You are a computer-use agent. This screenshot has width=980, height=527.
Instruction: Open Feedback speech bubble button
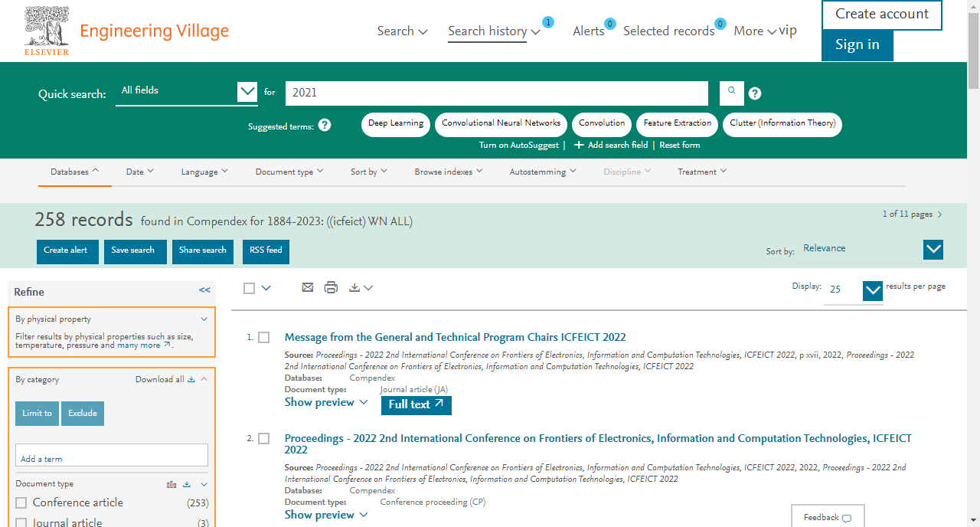pyautogui.click(x=828, y=517)
